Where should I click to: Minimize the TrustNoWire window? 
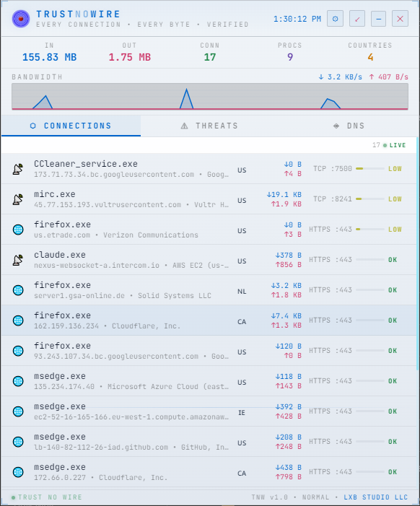[378, 19]
